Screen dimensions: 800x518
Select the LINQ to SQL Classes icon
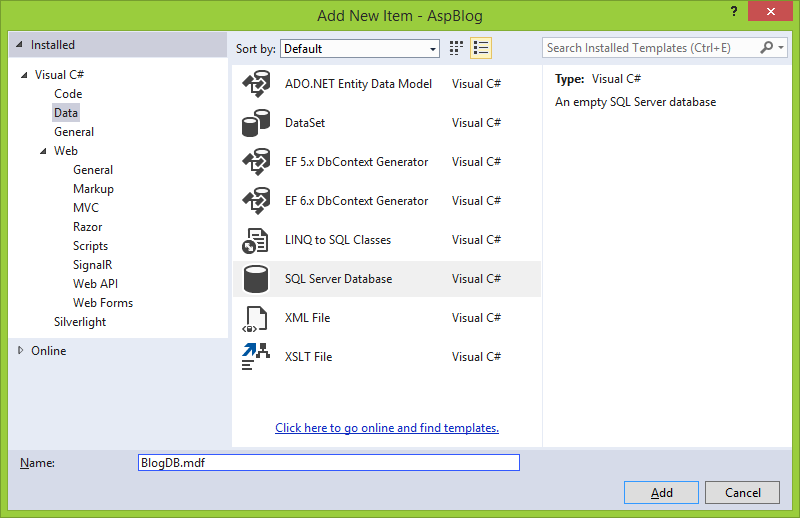[256, 240]
